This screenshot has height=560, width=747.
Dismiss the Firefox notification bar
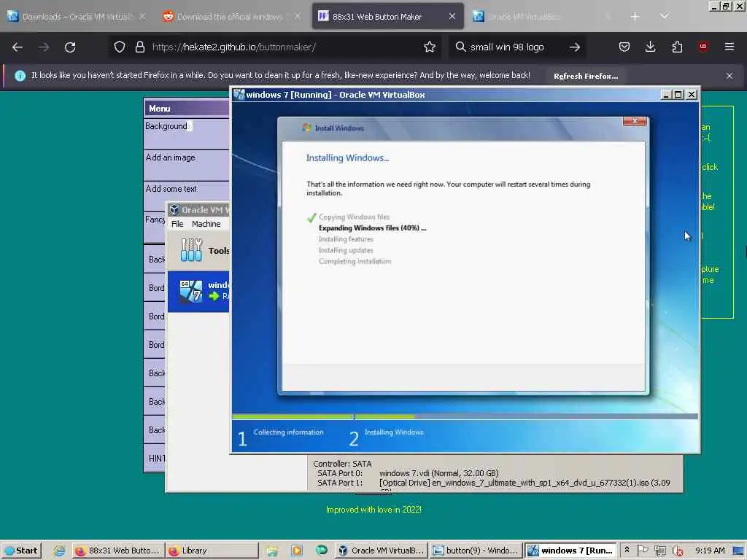pos(729,76)
